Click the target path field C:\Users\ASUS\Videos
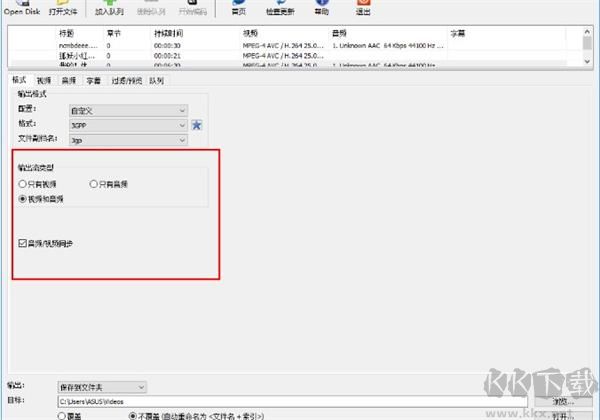The image size is (600, 420). 293,402
